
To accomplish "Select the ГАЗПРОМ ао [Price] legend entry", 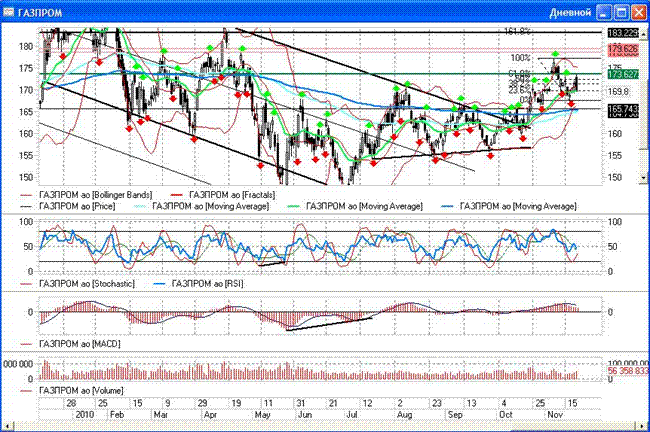I will pyautogui.click(x=68, y=206).
